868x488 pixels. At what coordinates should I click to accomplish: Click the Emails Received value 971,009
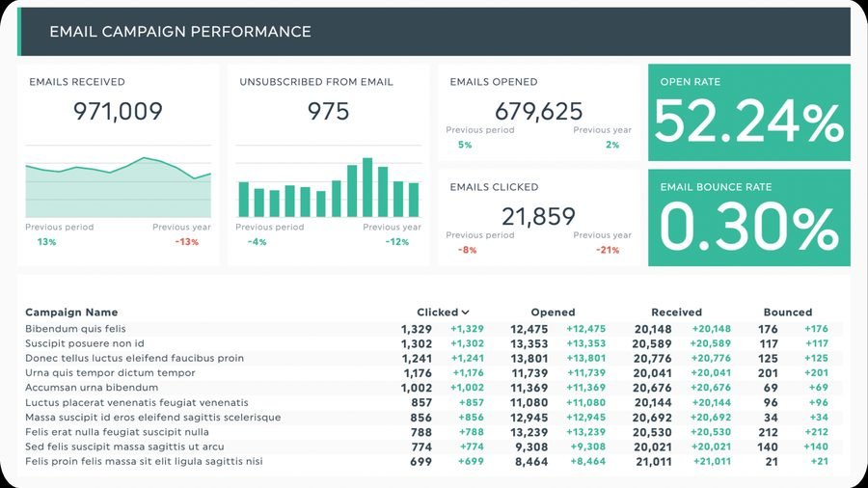pyautogui.click(x=118, y=111)
